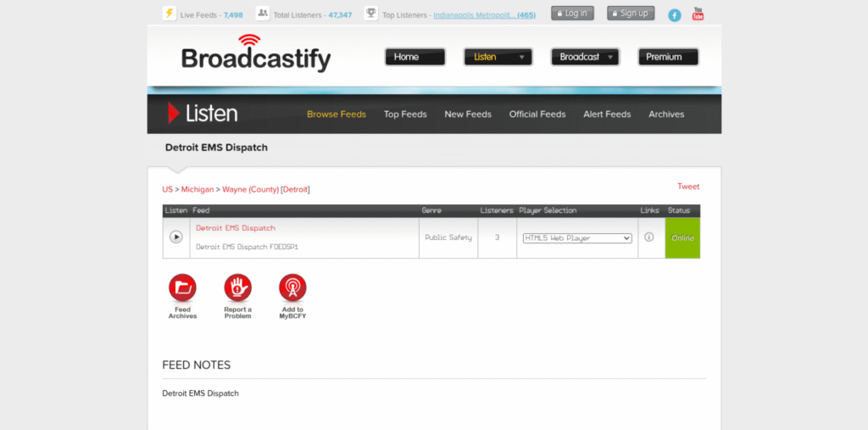Screen dimensions: 868x430
Task: Click the Listeners column header
Action: tap(497, 210)
